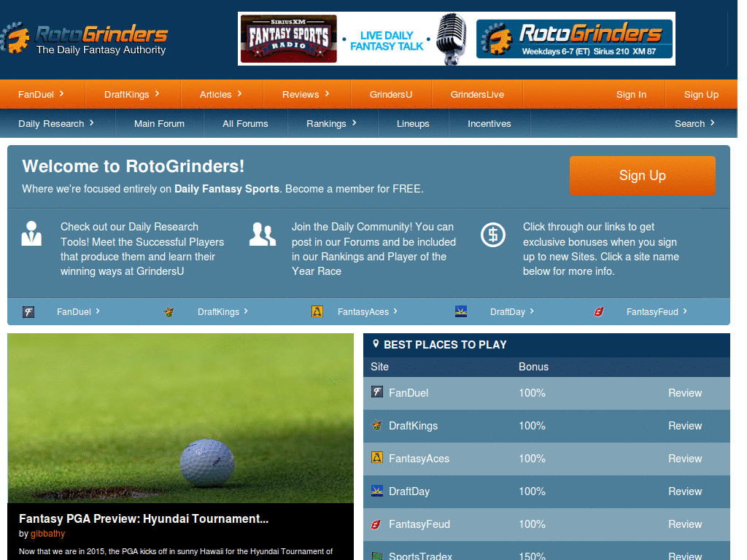Viewport: 747px width, 560px height.
Task: Expand the FanDuel menu in the orange navbar
Action: click(x=41, y=94)
